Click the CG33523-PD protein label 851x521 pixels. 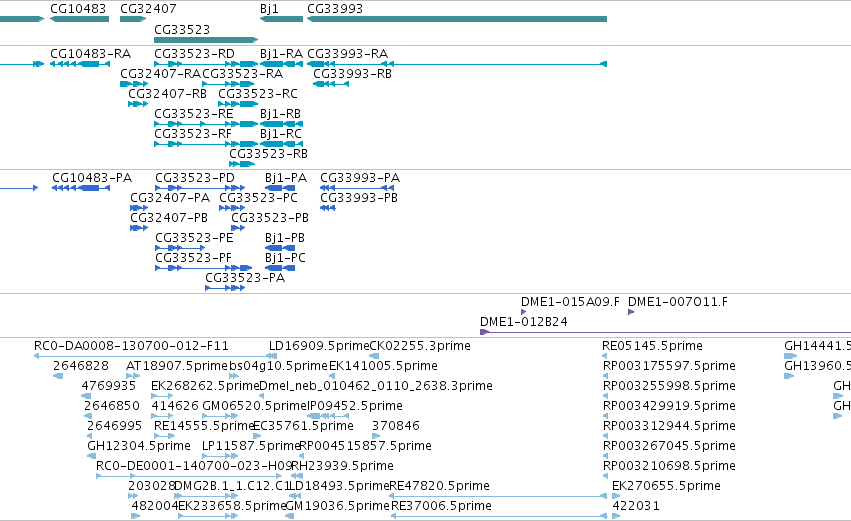click(x=195, y=178)
